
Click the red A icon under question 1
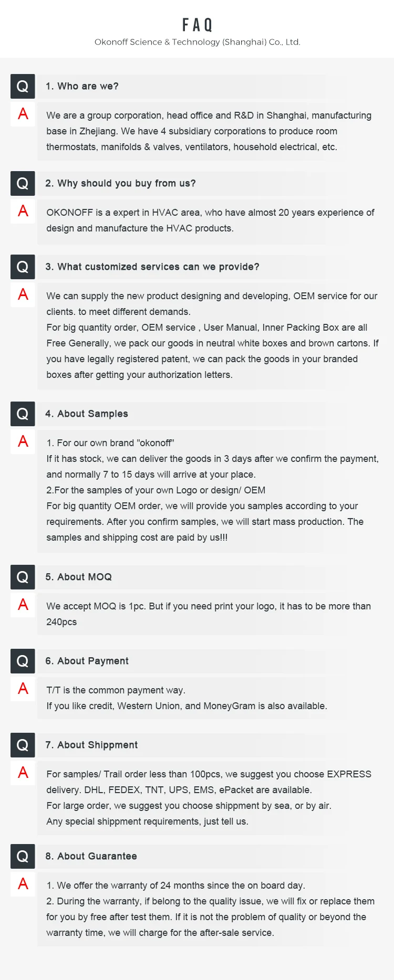coord(23,114)
